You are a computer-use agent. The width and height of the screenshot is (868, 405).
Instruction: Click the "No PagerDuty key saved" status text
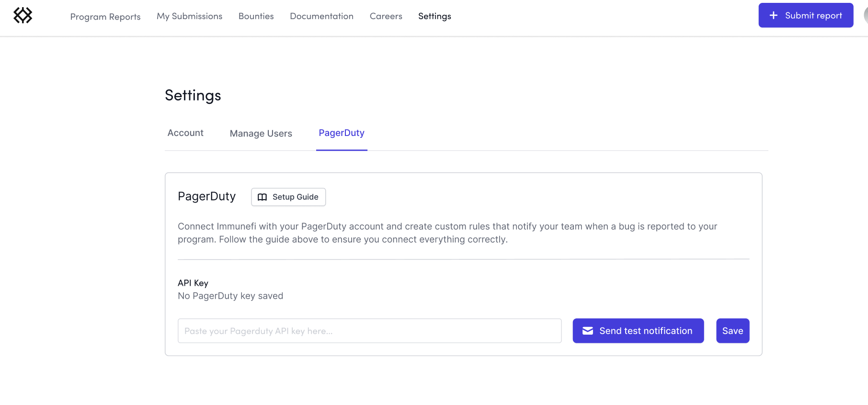click(x=230, y=296)
